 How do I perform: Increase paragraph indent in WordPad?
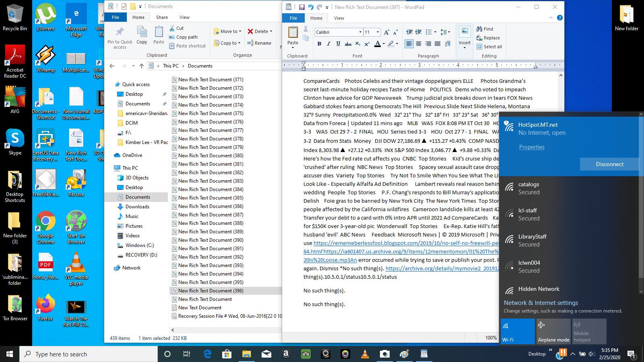419,32
